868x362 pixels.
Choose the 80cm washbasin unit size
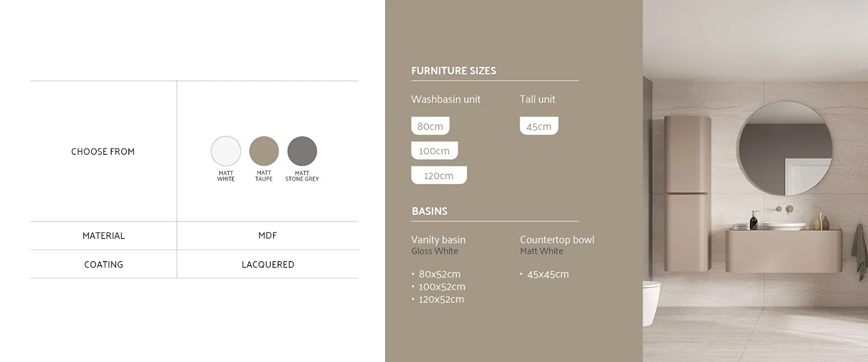pyautogui.click(x=430, y=126)
